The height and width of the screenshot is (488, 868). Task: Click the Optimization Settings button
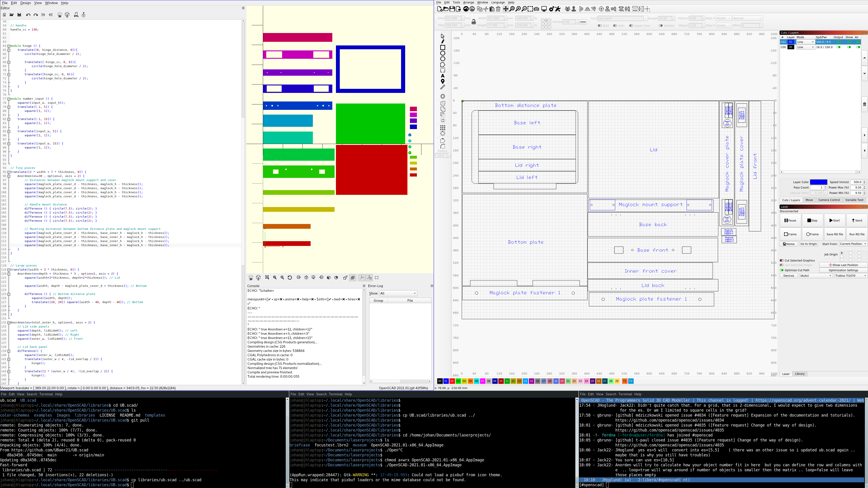point(843,270)
